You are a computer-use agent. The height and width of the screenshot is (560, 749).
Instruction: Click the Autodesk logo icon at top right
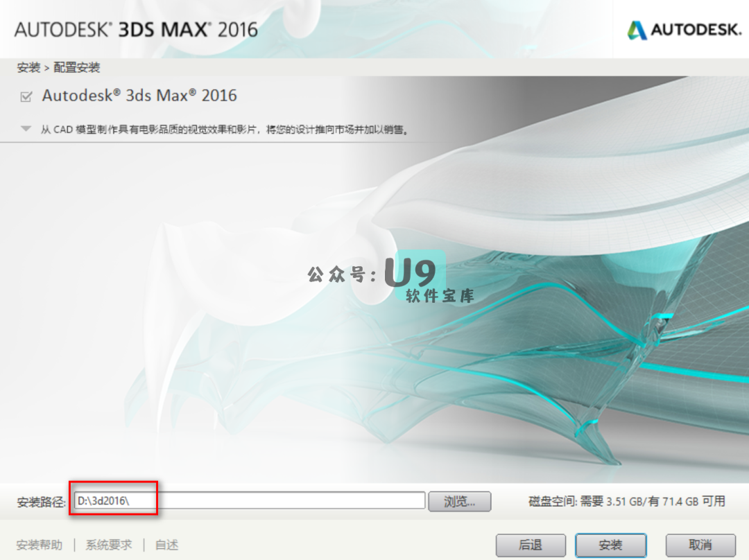pos(637,30)
